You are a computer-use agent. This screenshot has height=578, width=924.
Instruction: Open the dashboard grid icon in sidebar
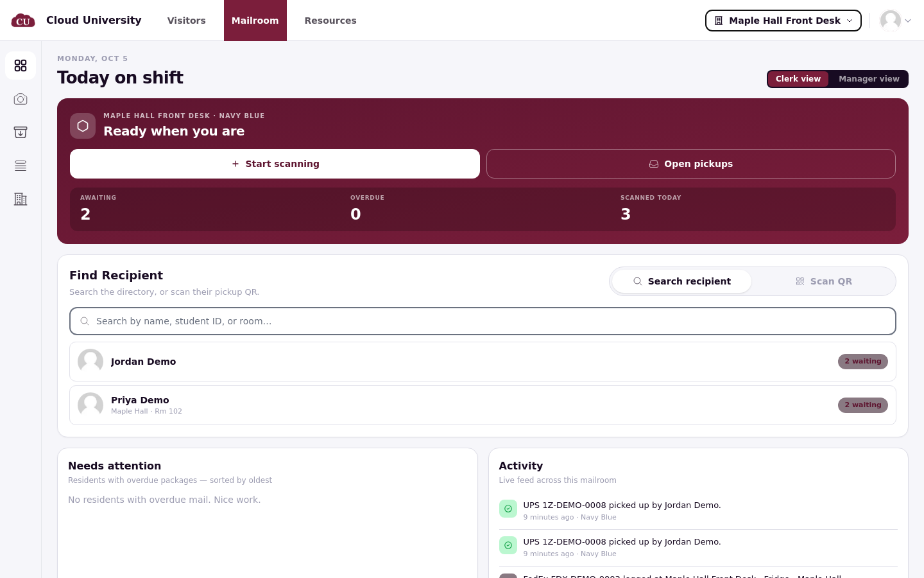[21, 66]
